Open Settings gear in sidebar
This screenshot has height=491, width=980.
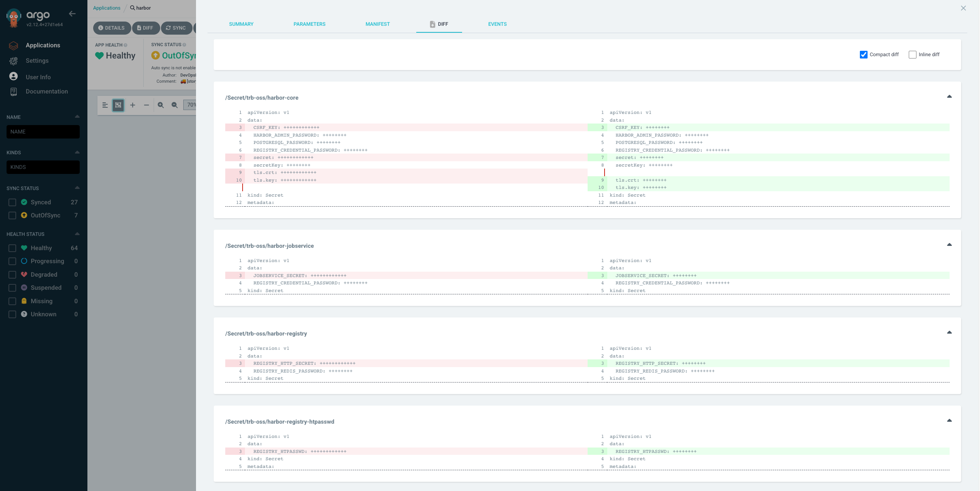click(x=14, y=61)
